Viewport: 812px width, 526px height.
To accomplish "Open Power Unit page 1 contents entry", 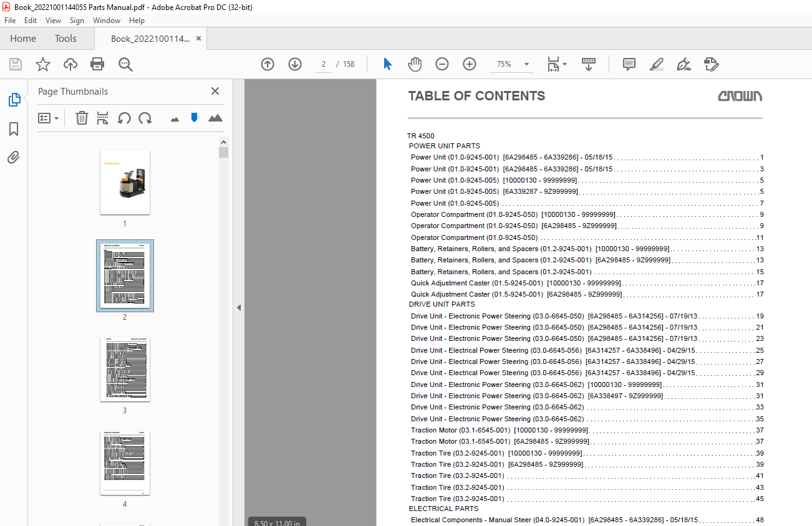I will click(x=587, y=158).
